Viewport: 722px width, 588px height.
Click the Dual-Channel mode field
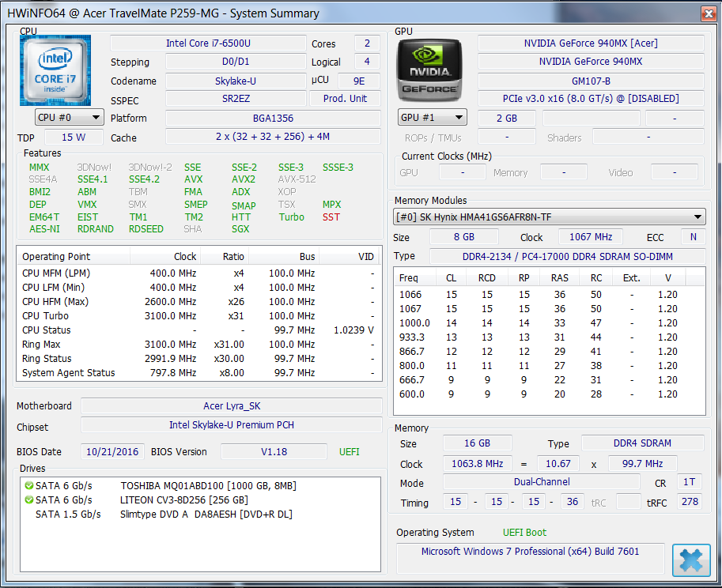(x=542, y=482)
